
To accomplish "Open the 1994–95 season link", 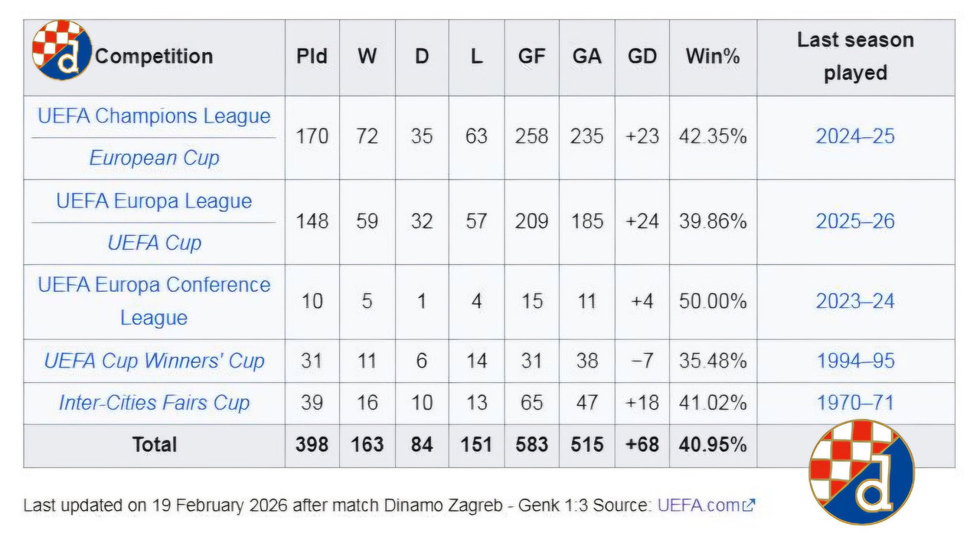I will [x=854, y=361].
